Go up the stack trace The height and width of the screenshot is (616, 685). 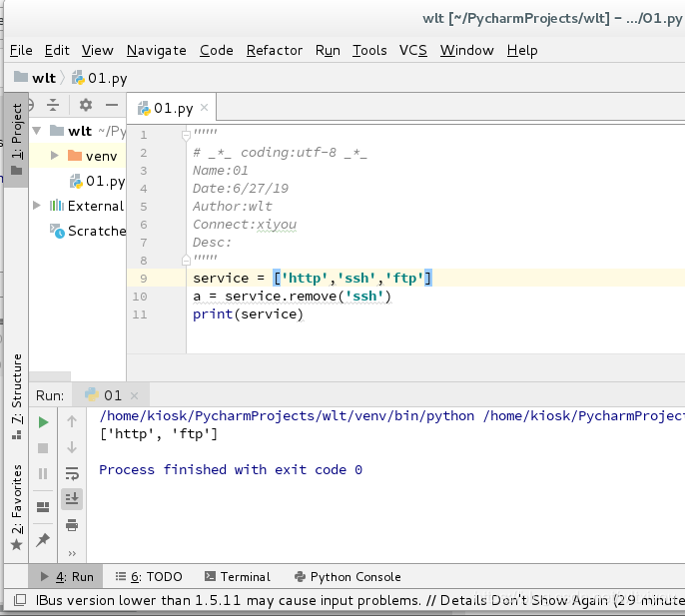[72, 421]
